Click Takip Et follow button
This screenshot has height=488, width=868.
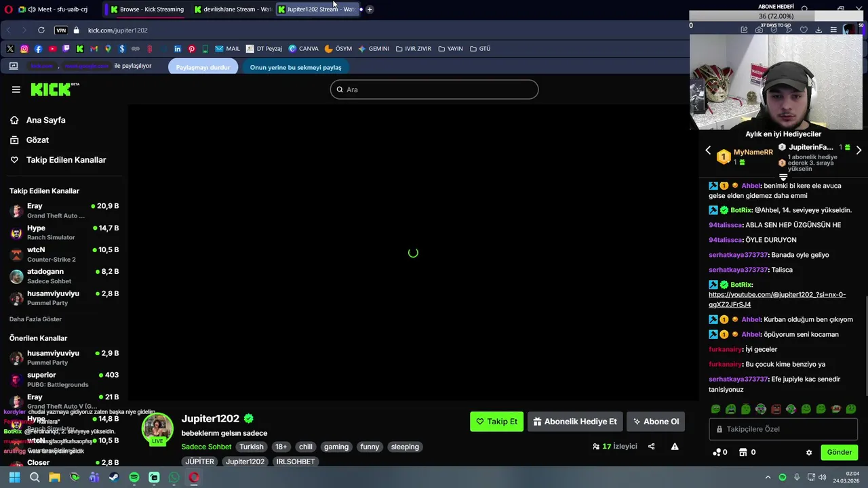pos(497,422)
